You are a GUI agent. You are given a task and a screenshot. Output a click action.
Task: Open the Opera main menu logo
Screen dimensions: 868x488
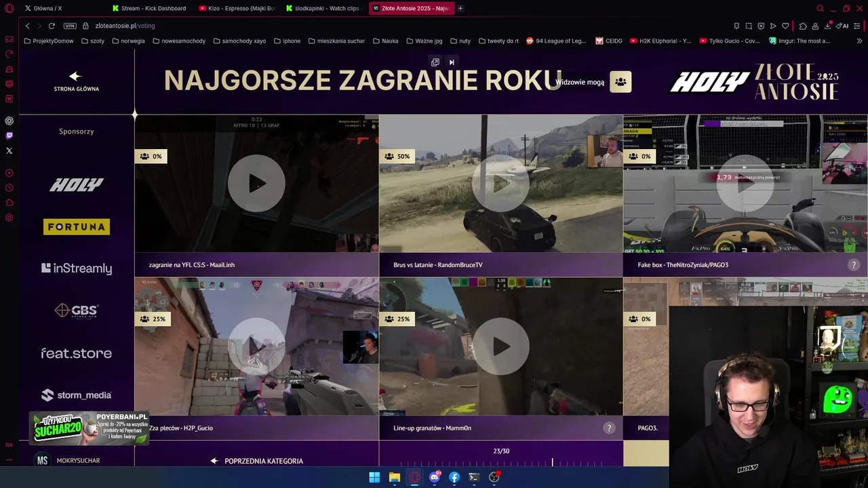(x=9, y=8)
